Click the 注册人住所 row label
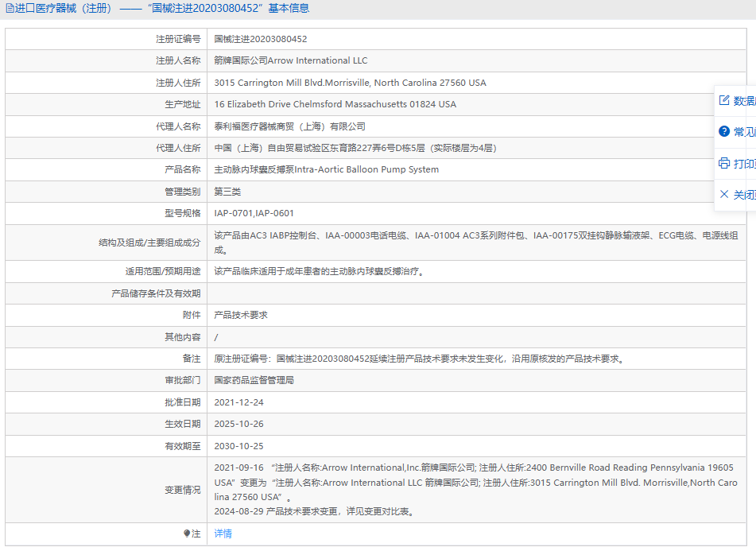The width and height of the screenshot is (756, 551). [x=178, y=83]
